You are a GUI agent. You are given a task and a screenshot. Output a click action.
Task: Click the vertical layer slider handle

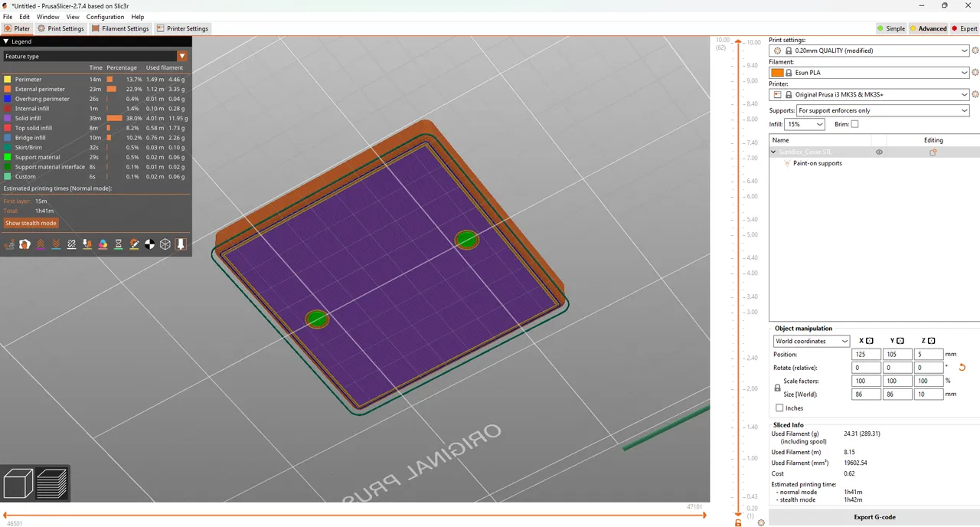click(738, 41)
